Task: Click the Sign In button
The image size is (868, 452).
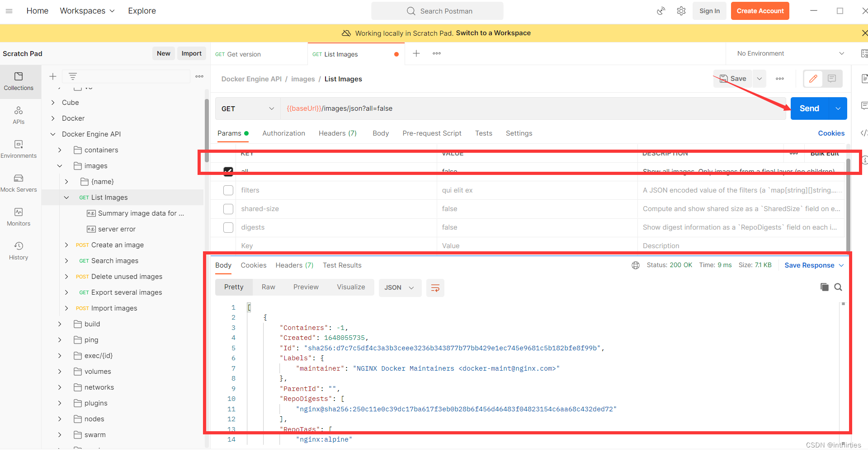Action: coord(709,11)
